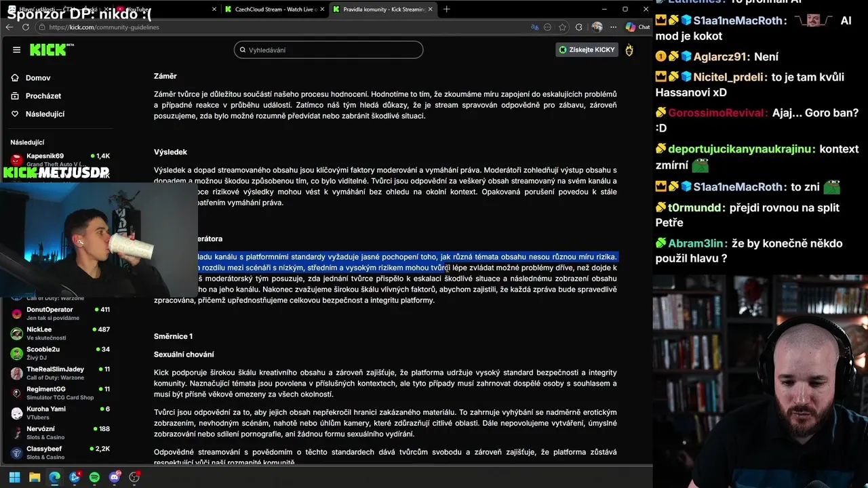Open the Windows Start menu

pyautogui.click(x=14, y=477)
